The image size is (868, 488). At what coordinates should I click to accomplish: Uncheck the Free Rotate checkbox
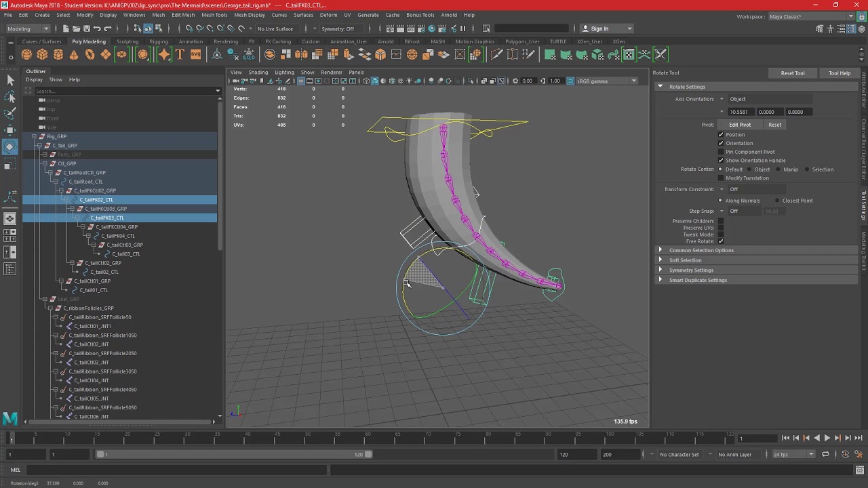click(721, 241)
